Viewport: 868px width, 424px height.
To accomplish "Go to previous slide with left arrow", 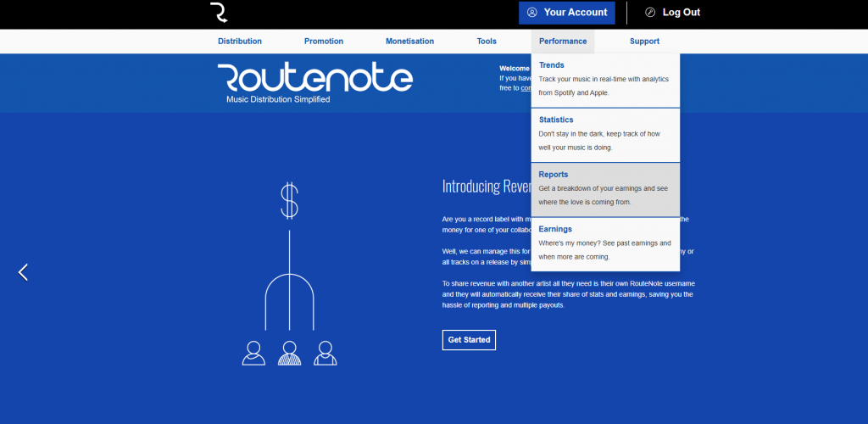I will tap(23, 272).
